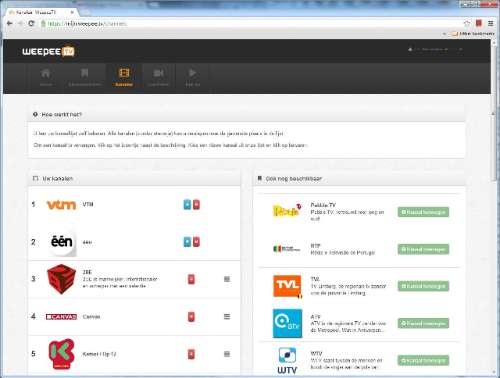The height and width of the screenshot is (378, 500).
Task: Click the Ketnet channel logo
Action: click(61, 354)
